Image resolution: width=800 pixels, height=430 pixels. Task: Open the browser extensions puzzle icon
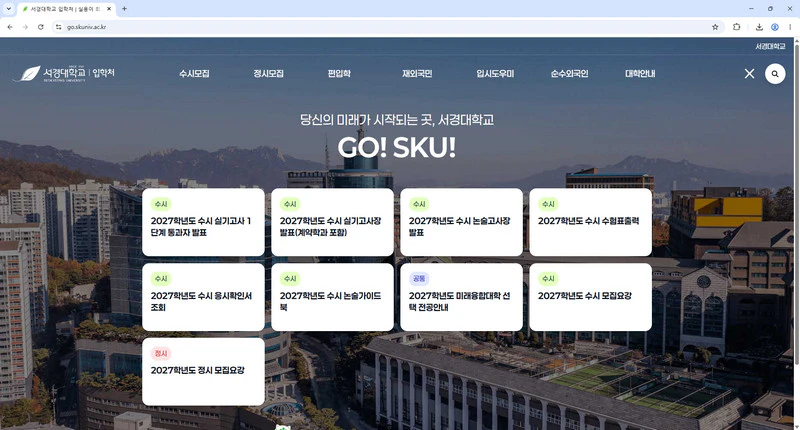(736, 27)
